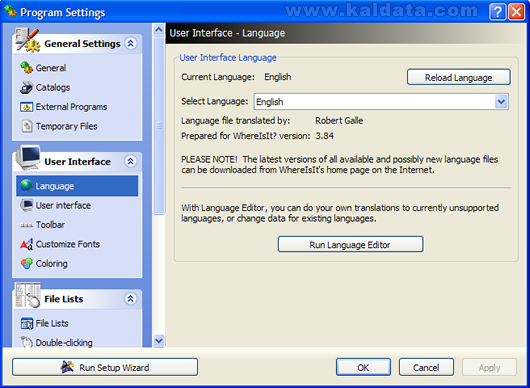Click the Double-clicking mouse icon

26,342
